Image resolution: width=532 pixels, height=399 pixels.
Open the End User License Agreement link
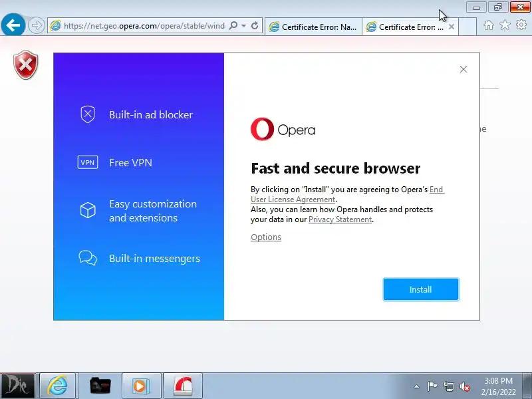tap(347, 194)
